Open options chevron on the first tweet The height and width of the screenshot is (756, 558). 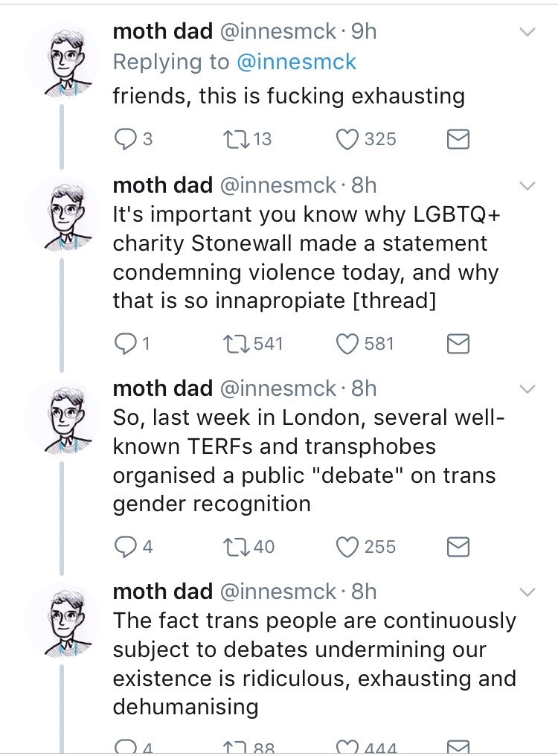(527, 33)
